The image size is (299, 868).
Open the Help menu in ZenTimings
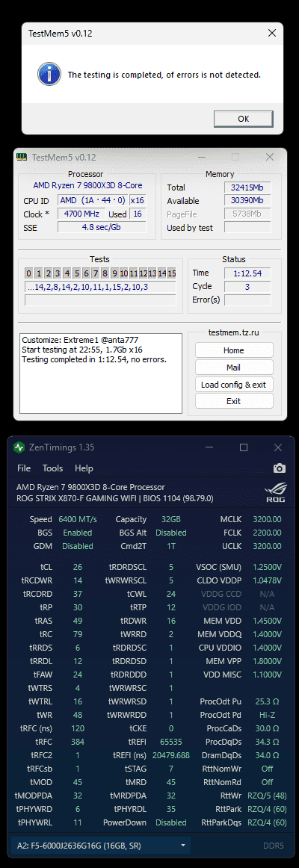(x=84, y=468)
